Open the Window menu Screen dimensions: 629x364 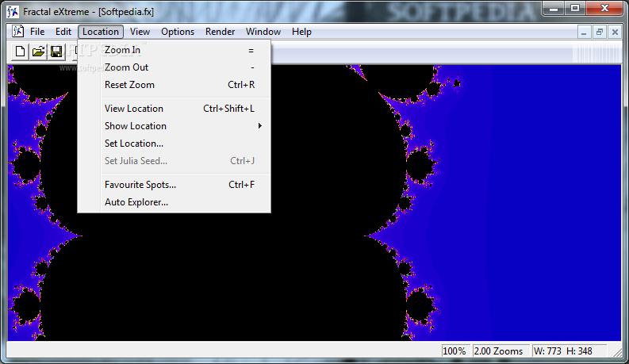click(263, 32)
